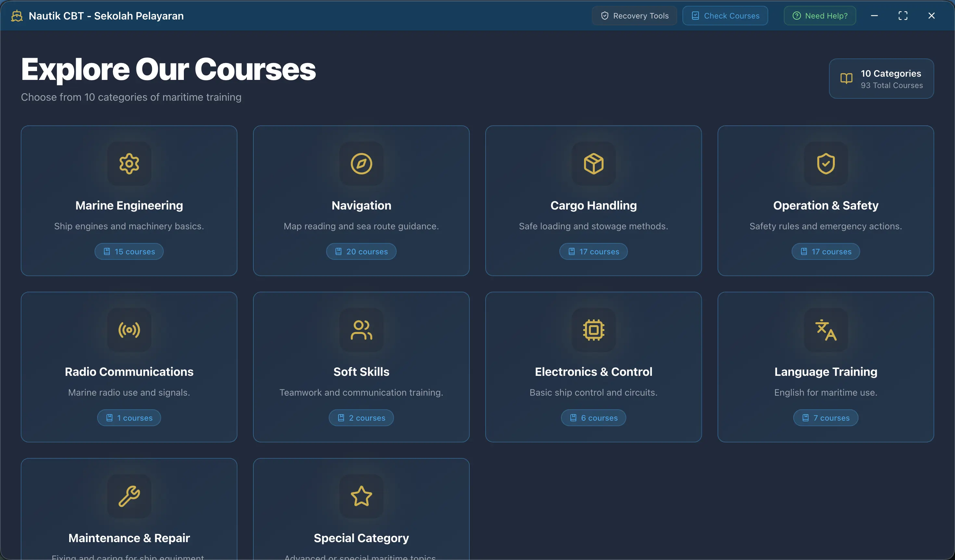The image size is (955, 560).
Task: Select the Electronics & Control category title
Action: (593, 372)
